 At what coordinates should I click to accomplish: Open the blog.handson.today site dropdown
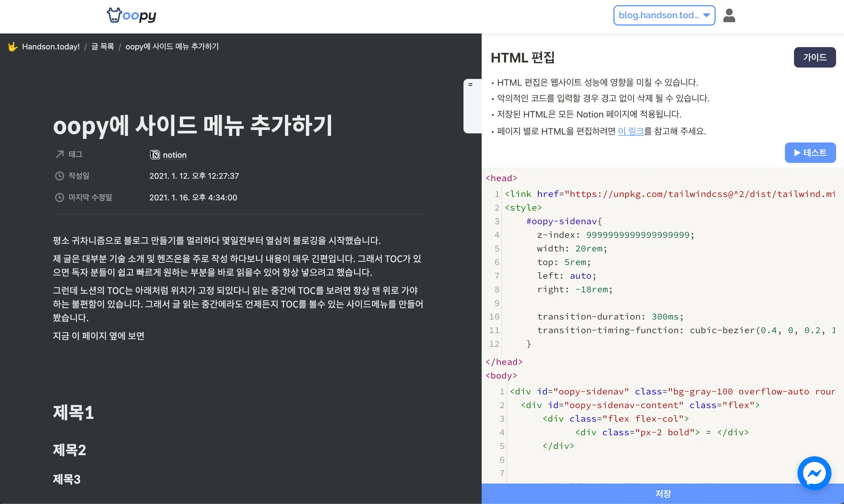(658, 15)
